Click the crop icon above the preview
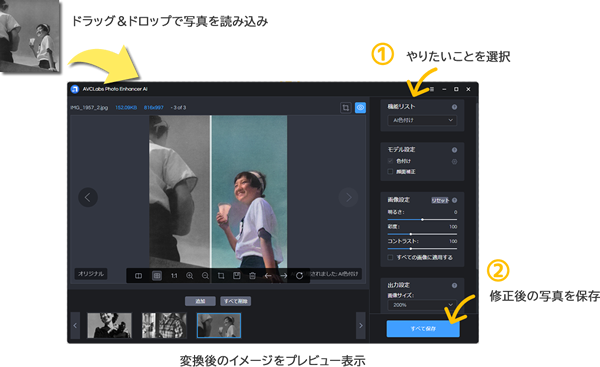 (x=346, y=108)
